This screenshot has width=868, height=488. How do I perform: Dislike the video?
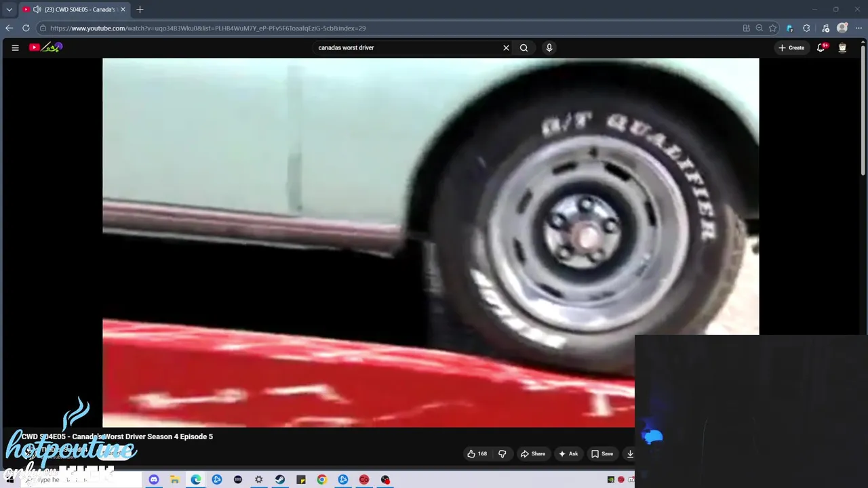click(502, 453)
